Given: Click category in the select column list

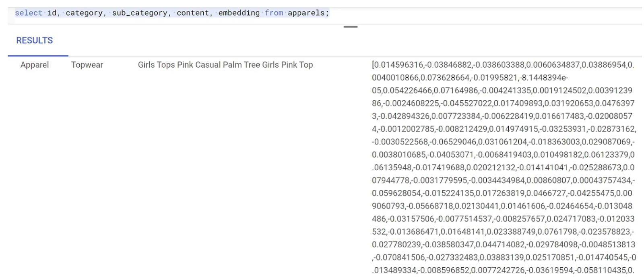Looking at the screenshot, I should 84,13.
